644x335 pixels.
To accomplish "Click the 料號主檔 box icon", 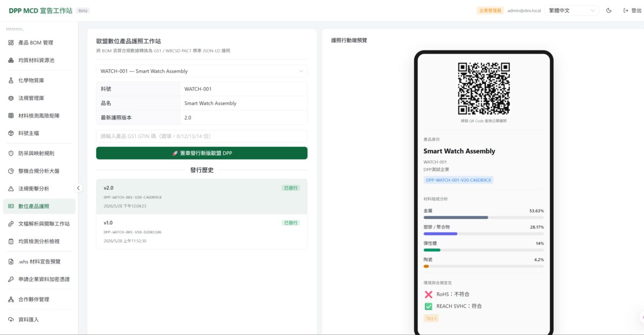I will coord(11,133).
